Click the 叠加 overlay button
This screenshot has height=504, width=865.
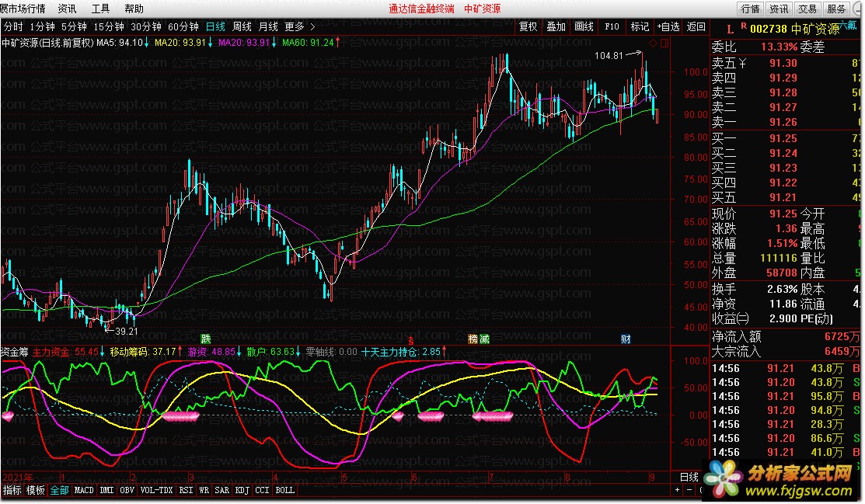click(556, 26)
